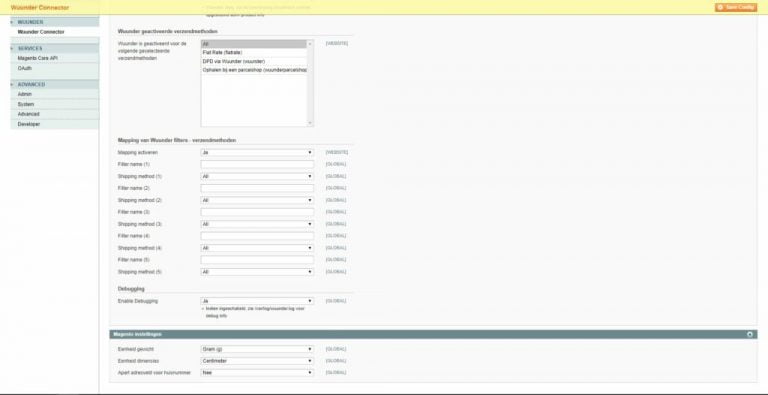
Task: Select 'DPD via Wuunder (wuunder)' list option
Action: click(254, 62)
